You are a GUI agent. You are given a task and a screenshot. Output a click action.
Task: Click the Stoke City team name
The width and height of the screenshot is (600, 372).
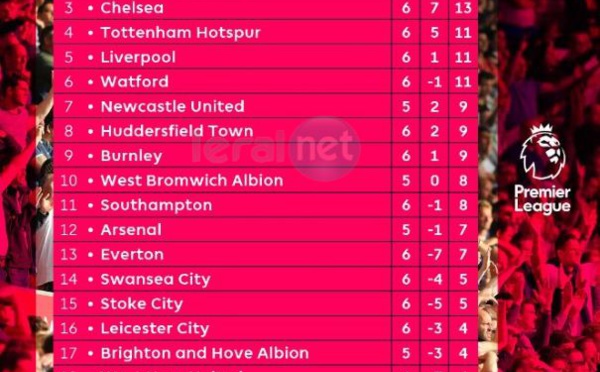coord(142,304)
